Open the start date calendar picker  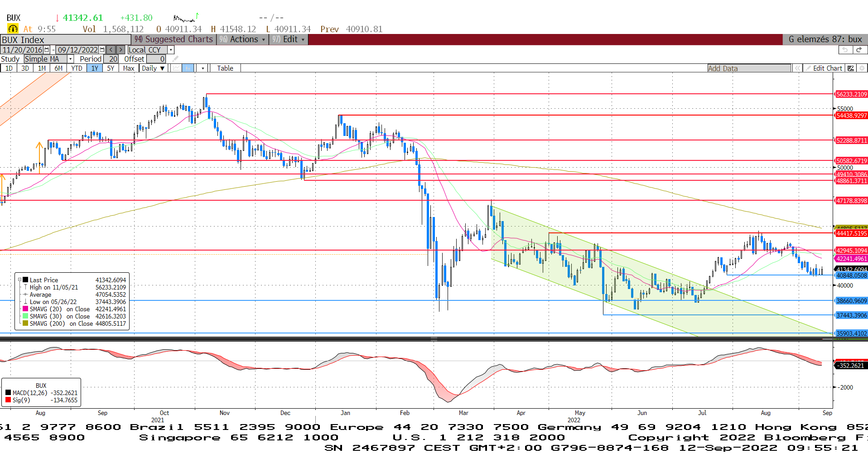[47, 50]
